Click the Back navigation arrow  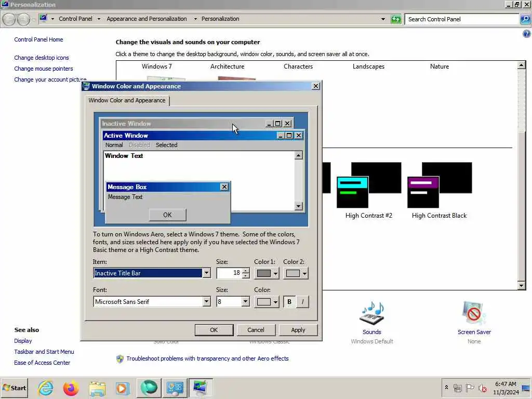(9, 19)
